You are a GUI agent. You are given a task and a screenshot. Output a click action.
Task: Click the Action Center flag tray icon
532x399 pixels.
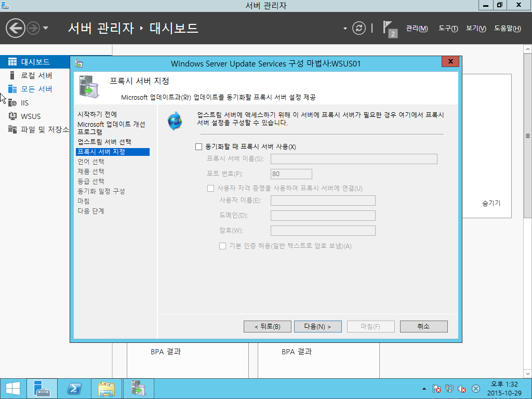click(x=436, y=389)
